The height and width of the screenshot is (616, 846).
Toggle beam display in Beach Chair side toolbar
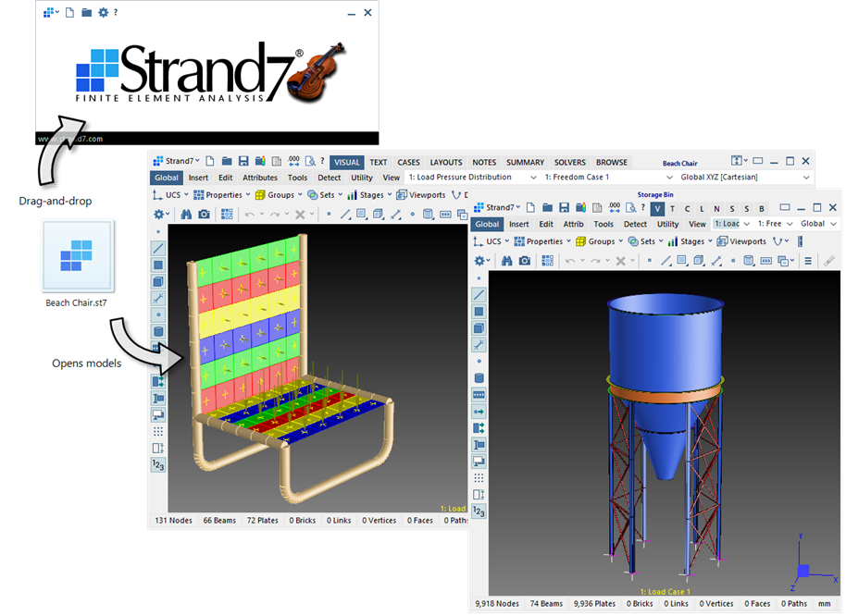(x=158, y=249)
